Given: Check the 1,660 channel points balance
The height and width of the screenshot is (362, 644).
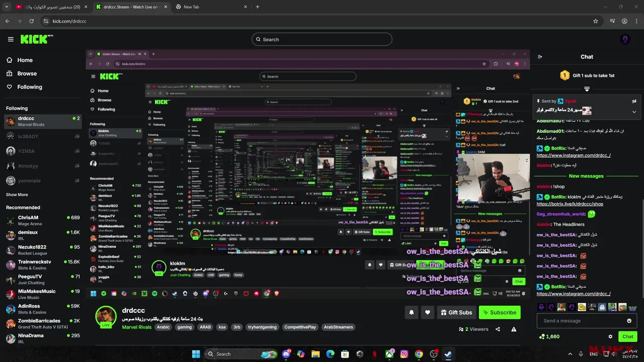Looking at the screenshot, I should click(549, 336).
